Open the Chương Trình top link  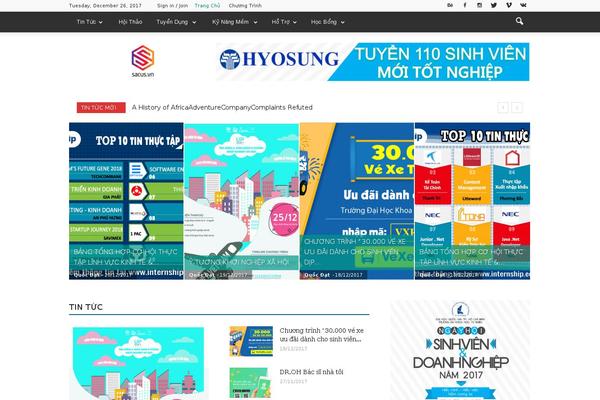point(245,6)
